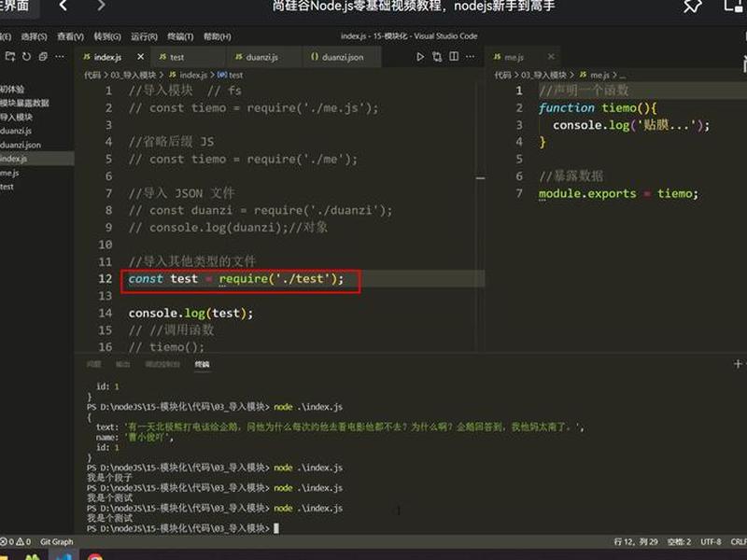This screenshot has height=560, width=747.
Task: Open the 查看(V) menu
Action: click(x=71, y=36)
